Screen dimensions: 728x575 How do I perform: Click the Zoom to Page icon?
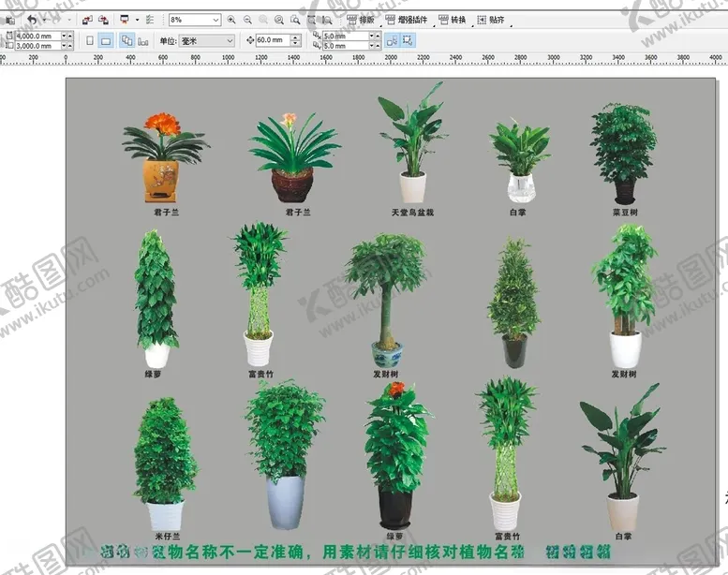(x=295, y=20)
